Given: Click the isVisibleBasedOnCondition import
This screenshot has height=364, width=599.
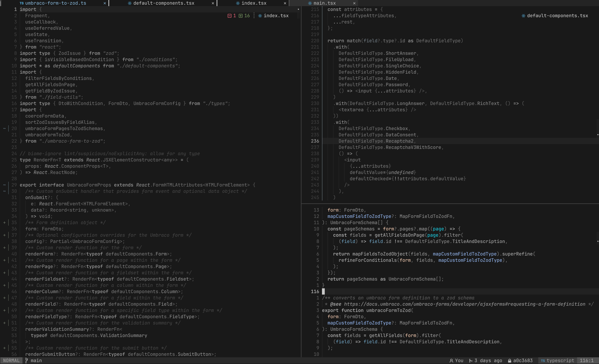Looking at the screenshot, I should coord(79,60).
